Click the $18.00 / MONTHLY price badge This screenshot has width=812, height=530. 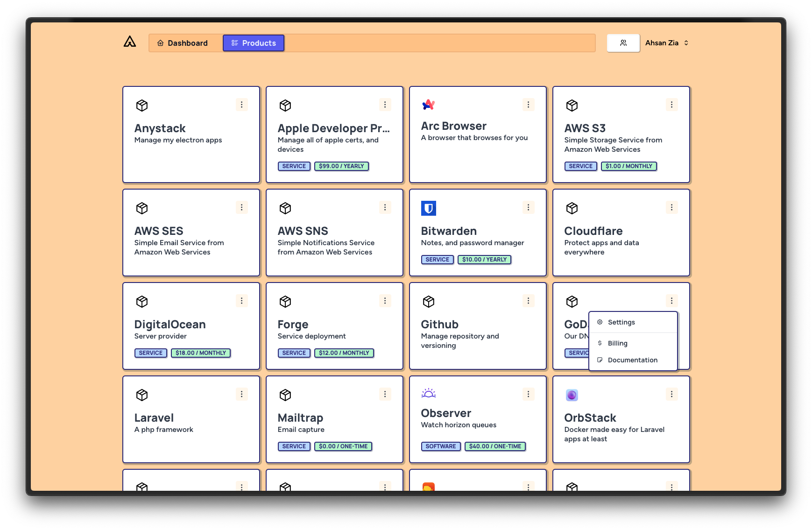tap(201, 353)
